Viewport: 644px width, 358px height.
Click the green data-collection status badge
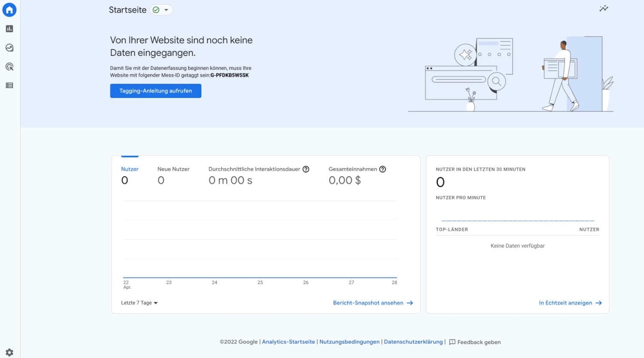[157, 9]
